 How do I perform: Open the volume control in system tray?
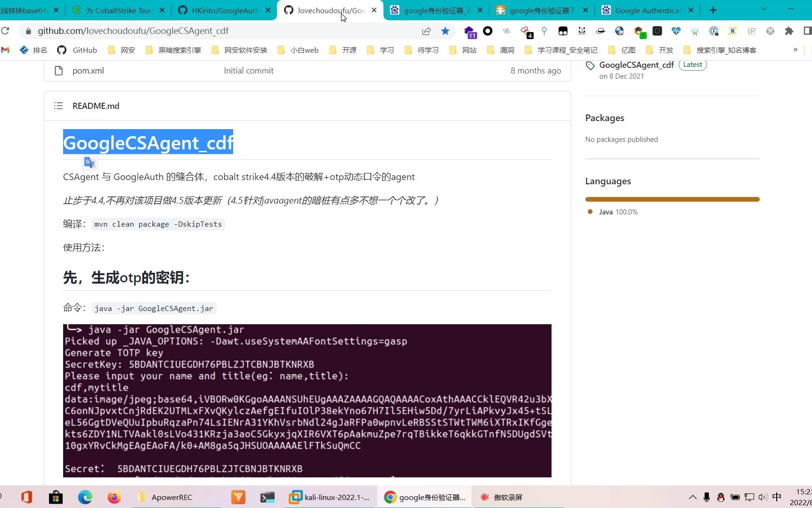763,497
